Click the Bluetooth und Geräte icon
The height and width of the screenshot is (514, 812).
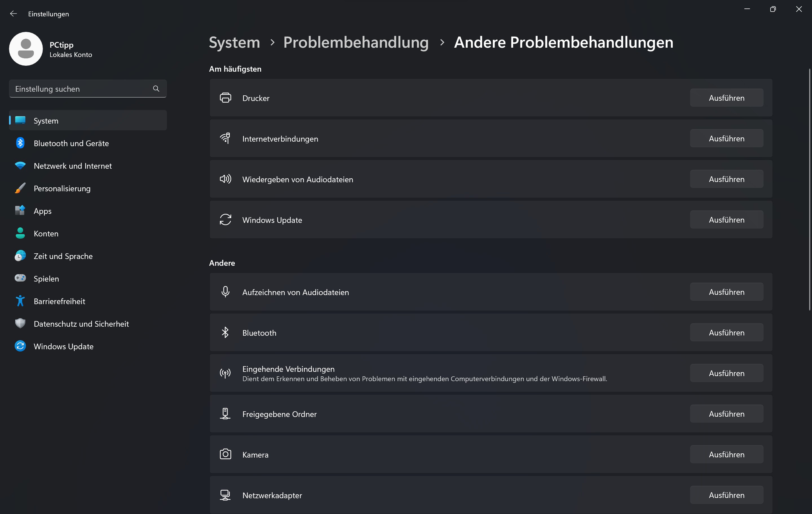click(20, 143)
